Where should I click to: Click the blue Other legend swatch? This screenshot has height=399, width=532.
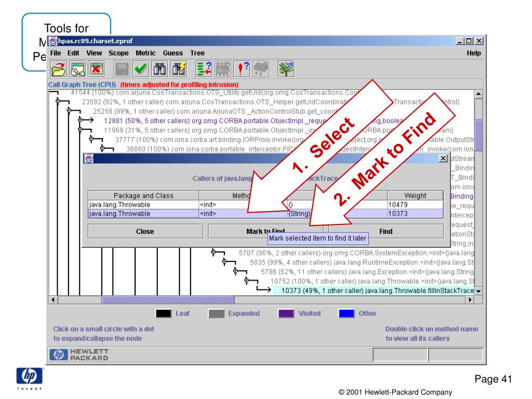(347, 313)
